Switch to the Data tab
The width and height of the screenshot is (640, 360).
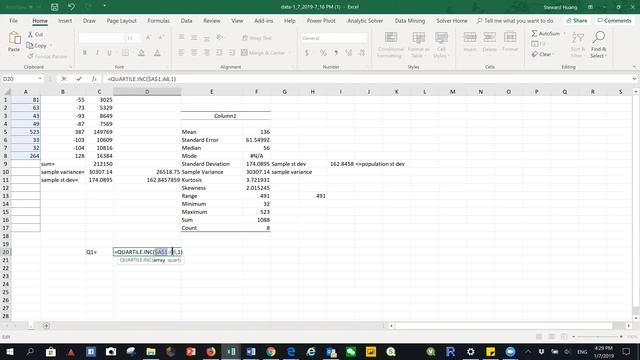(x=187, y=20)
